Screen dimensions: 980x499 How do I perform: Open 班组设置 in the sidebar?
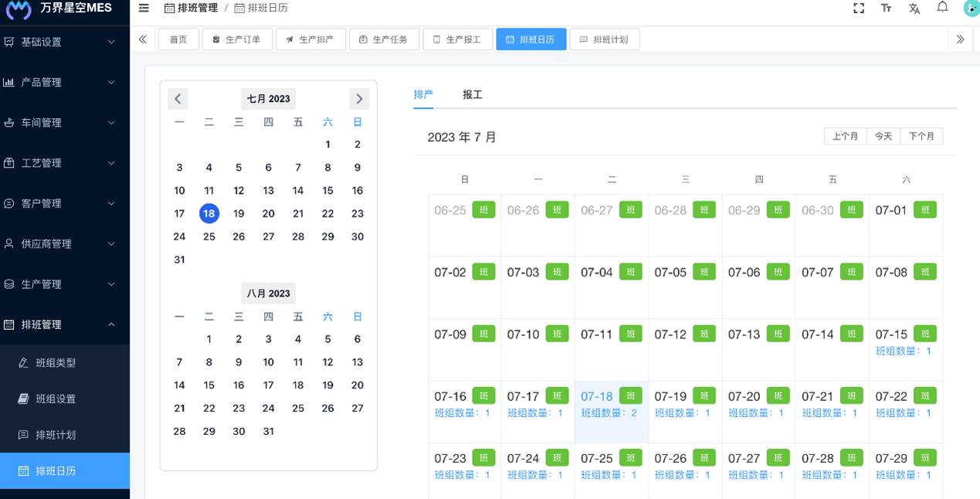(56, 399)
